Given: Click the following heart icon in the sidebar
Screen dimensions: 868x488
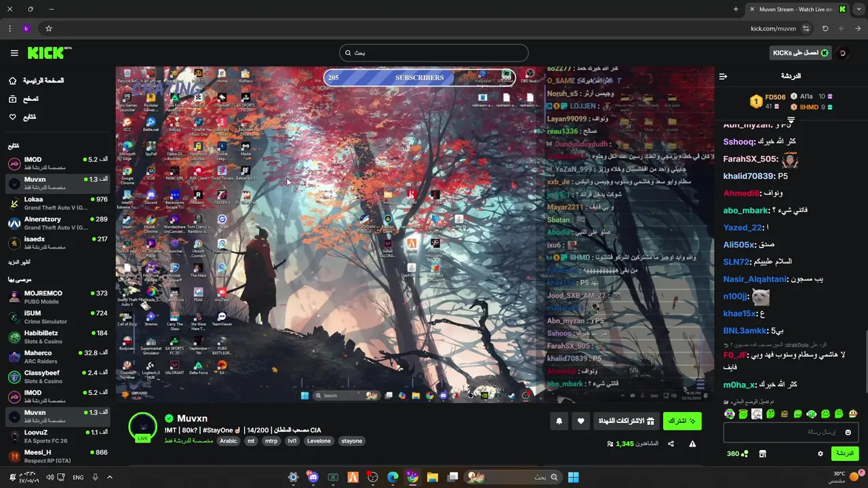Looking at the screenshot, I should [x=13, y=117].
